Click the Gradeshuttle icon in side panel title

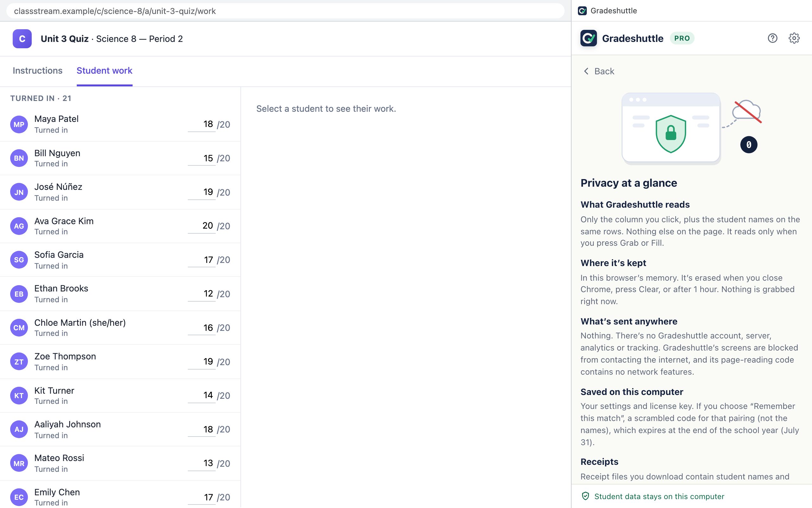click(582, 11)
